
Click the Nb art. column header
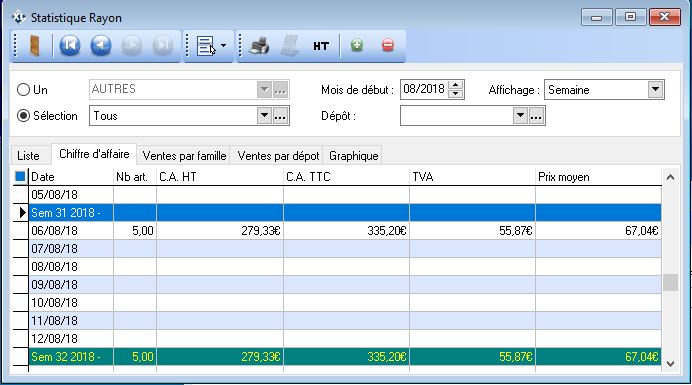click(135, 177)
